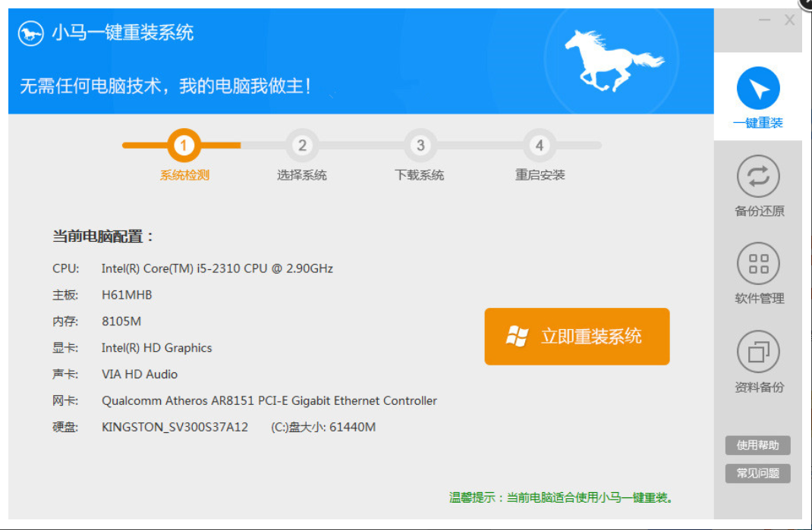Open the 资料备份 data backup icon
Screen dimensions: 812x530
(x=758, y=352)
